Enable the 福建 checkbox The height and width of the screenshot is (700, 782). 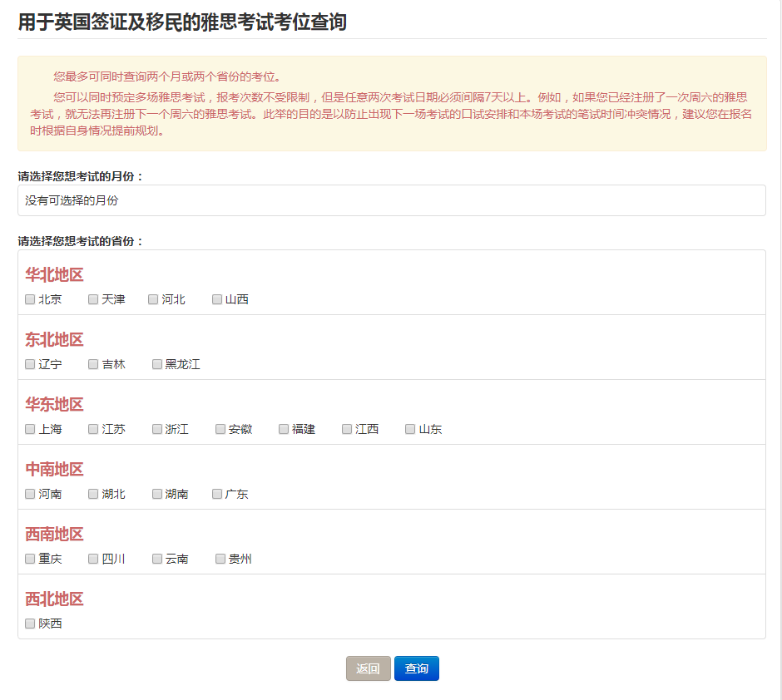coord(284,429)
